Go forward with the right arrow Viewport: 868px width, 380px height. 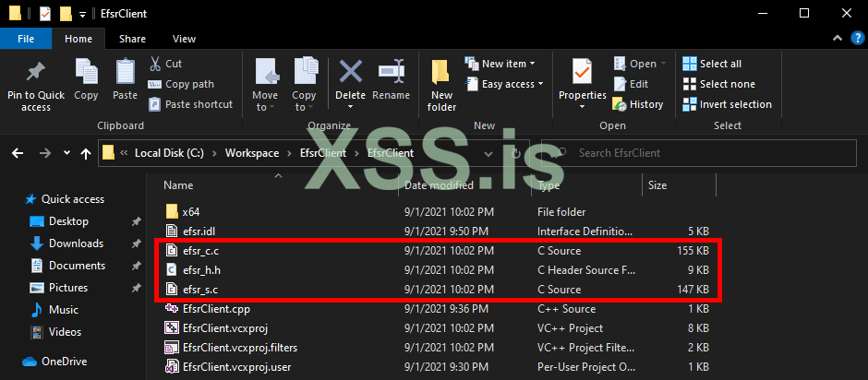[x=46, y=153]
